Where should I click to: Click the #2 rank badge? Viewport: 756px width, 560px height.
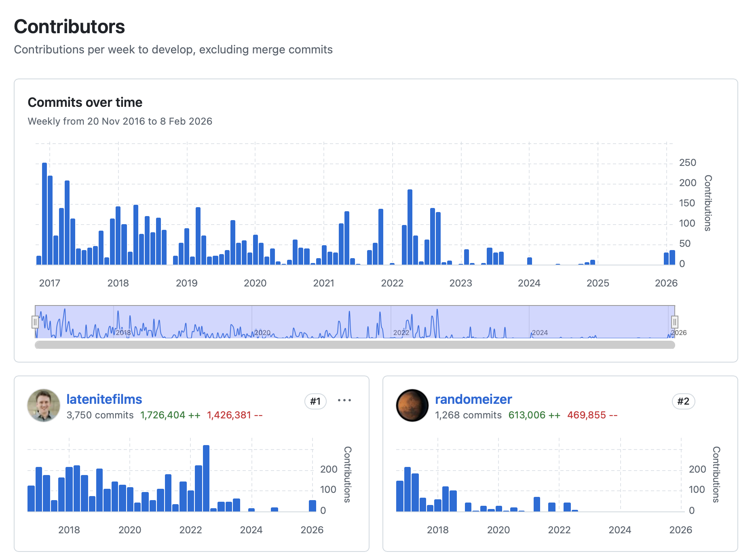(683, 401)
